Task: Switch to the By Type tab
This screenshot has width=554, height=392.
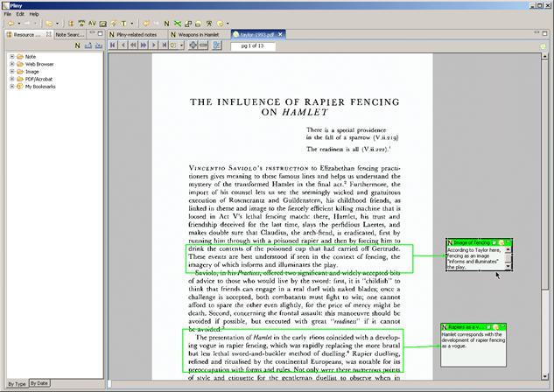Action: point(17,384)
